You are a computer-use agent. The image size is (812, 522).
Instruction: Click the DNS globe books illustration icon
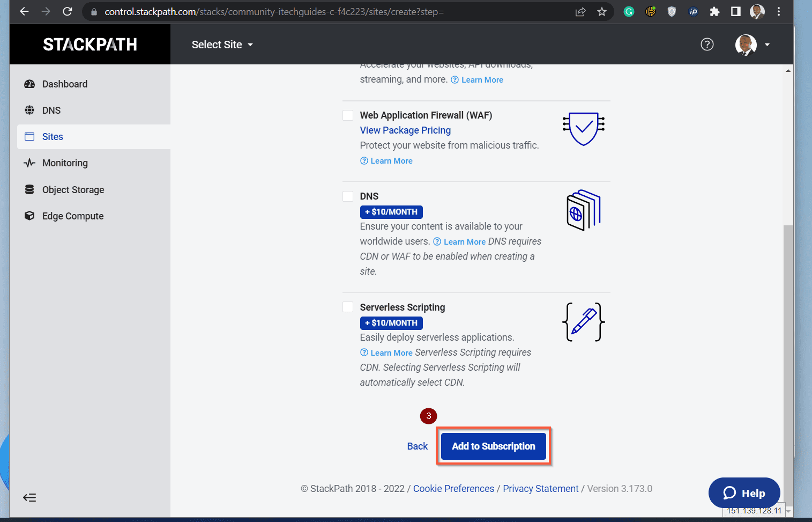[584, 210]
